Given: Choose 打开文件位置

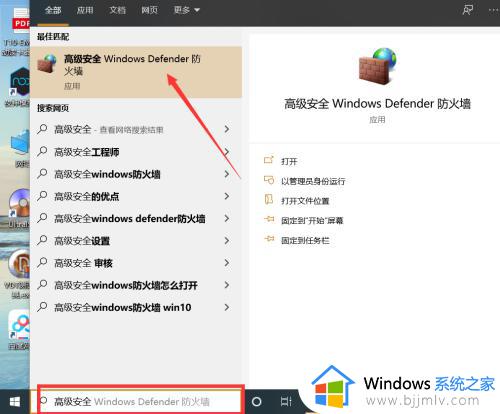Looking at the screenshot, I should tap(305, 201).
